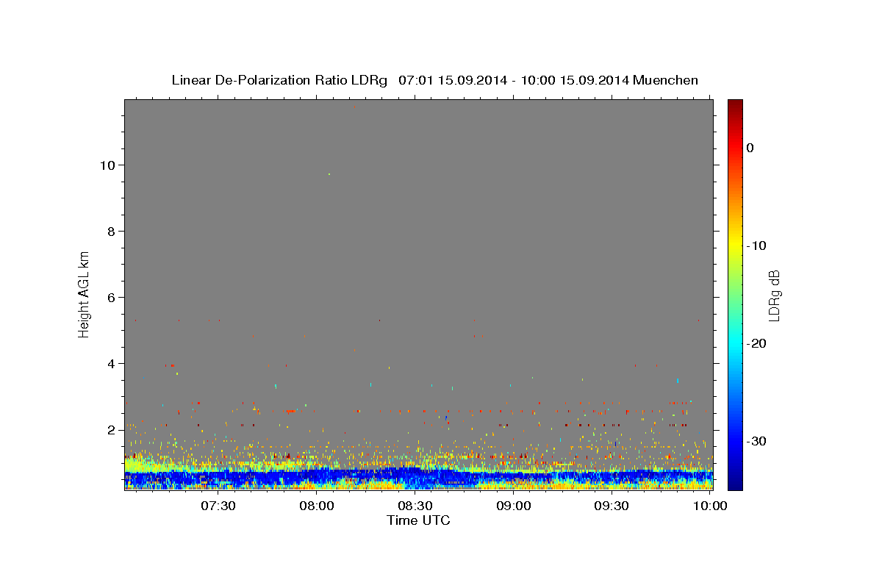Click the height axis label 4

click(x=112, y=364)
